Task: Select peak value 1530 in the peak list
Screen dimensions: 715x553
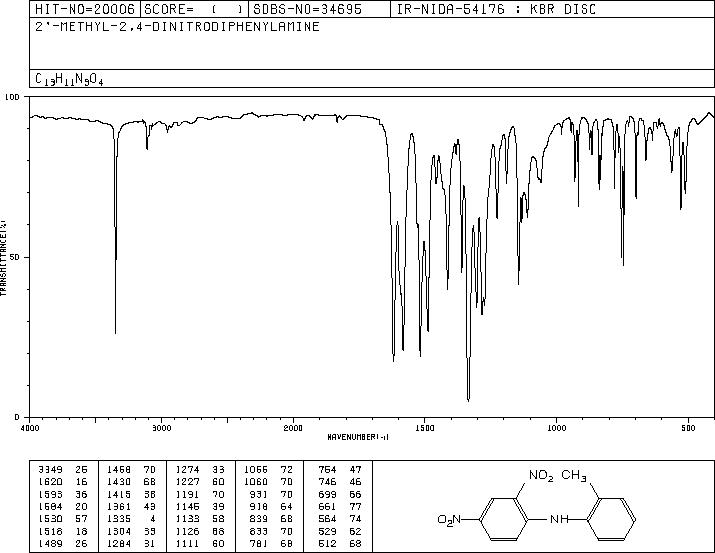Action: click(x=50, y=519)
